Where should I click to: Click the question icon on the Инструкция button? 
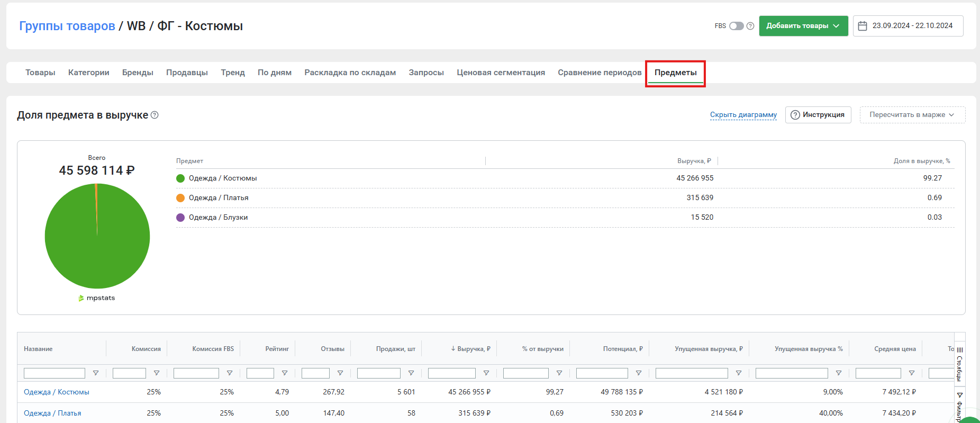[x=795, y=115]
